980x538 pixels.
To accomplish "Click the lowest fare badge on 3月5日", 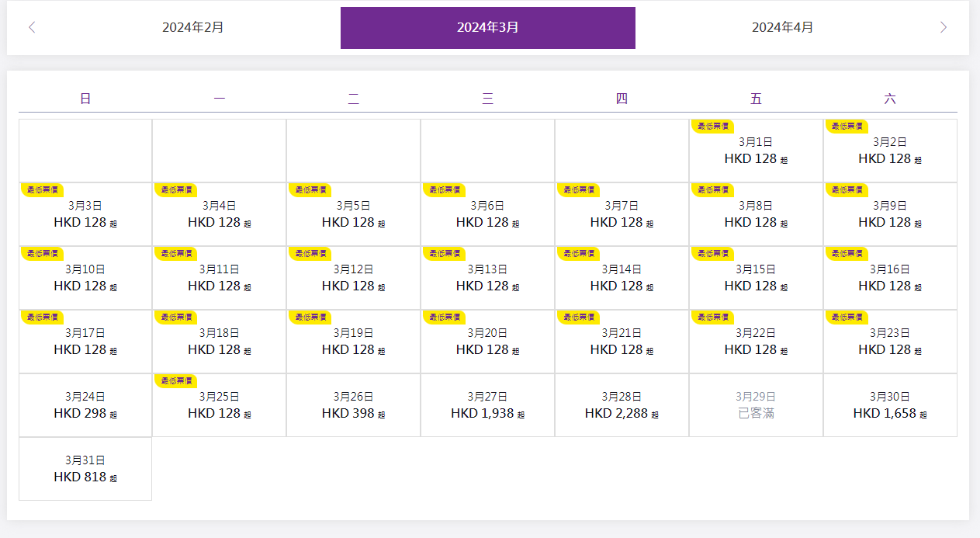I will click(310, 189).
